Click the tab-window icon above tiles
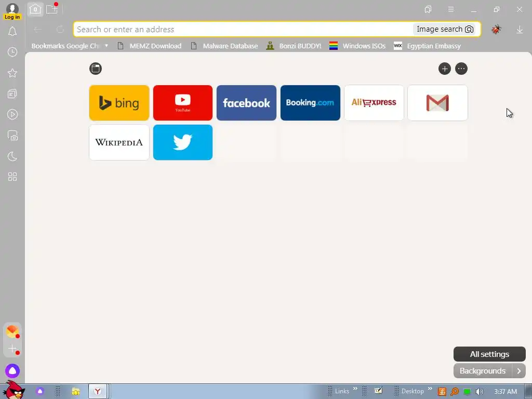This screenshot has width=532, height=399. coord(96,69)
